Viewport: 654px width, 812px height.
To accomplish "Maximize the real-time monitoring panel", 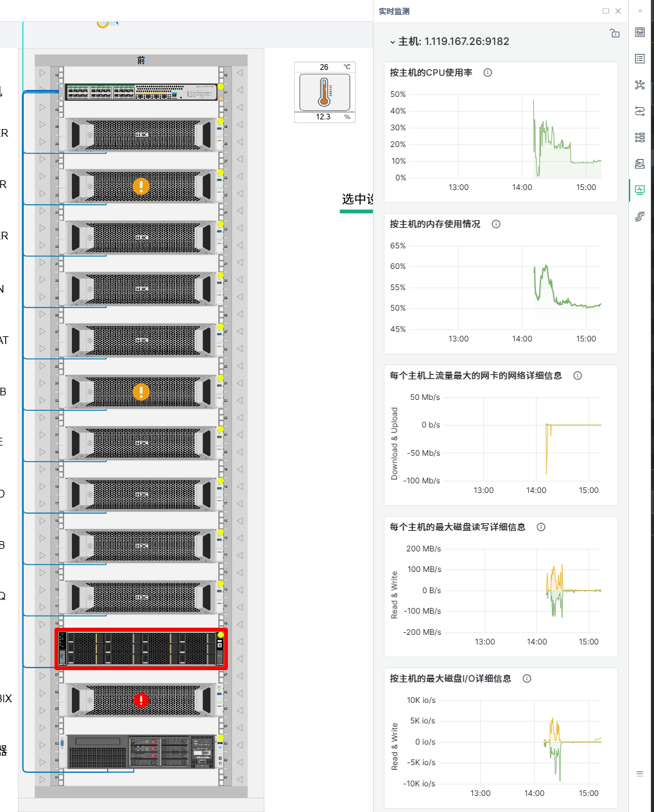I will (606, 11).
